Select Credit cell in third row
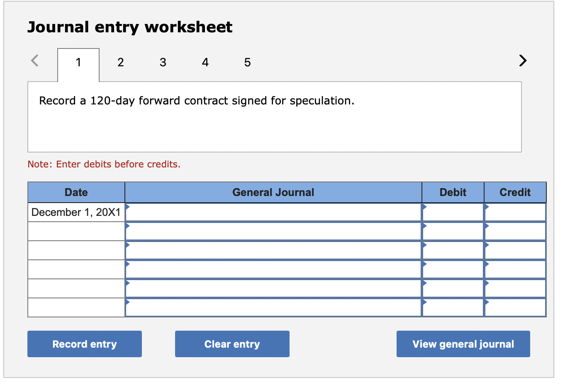This screenshot has width=570, height=392. coord(515,250)
